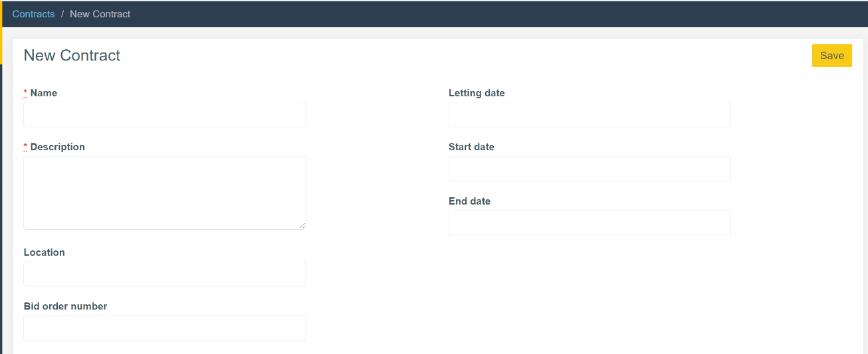Click inside the Description text area
Viewport: 868px width, 354px height.
pyautogui.click(x=165, y=193)
